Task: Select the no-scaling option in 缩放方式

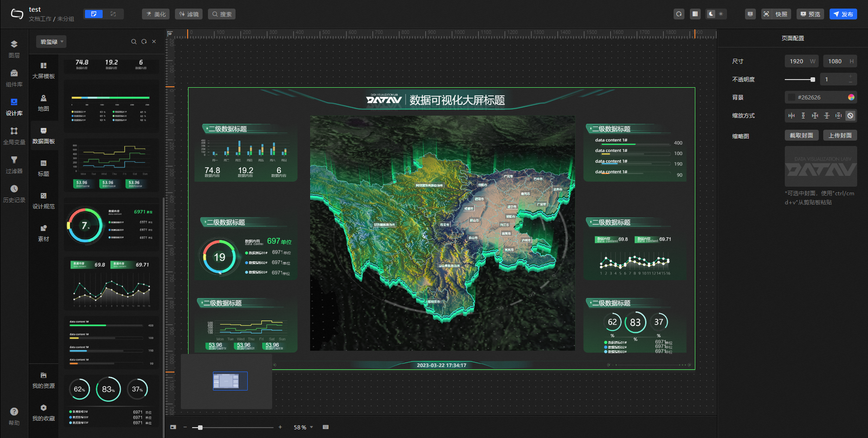Action: tap(850, 116)
